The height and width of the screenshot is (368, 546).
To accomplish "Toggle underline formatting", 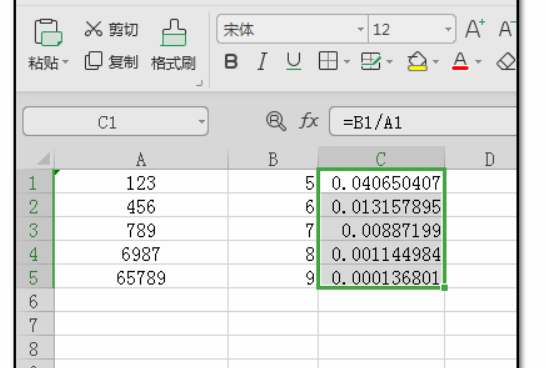I will pyautogui.click(x=294, y=61).
